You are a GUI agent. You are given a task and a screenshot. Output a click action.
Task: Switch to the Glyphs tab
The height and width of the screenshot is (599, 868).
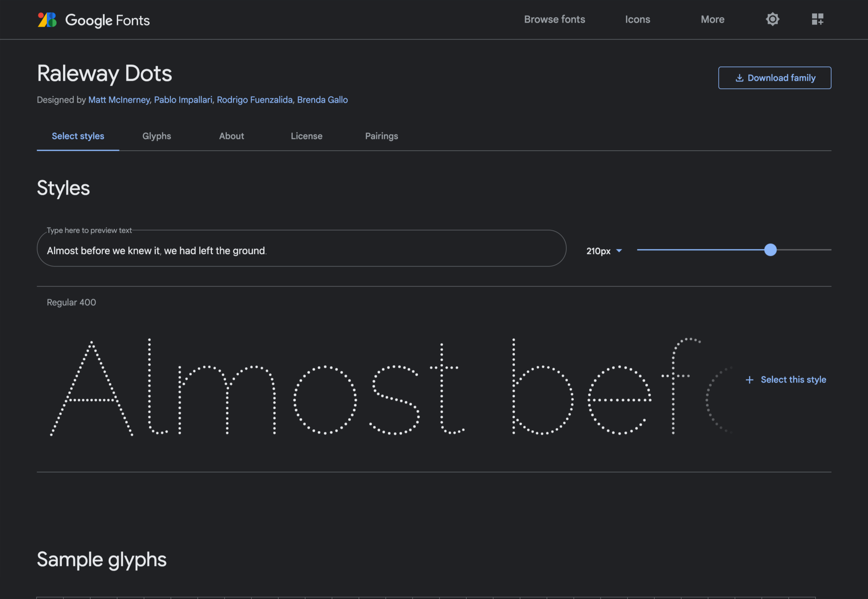tap(157, 136)
